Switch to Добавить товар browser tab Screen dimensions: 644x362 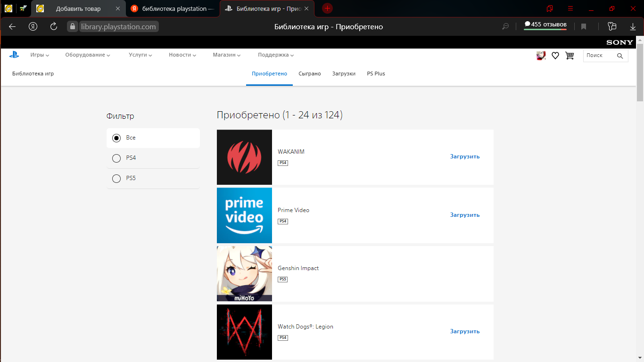click(79, 8)
